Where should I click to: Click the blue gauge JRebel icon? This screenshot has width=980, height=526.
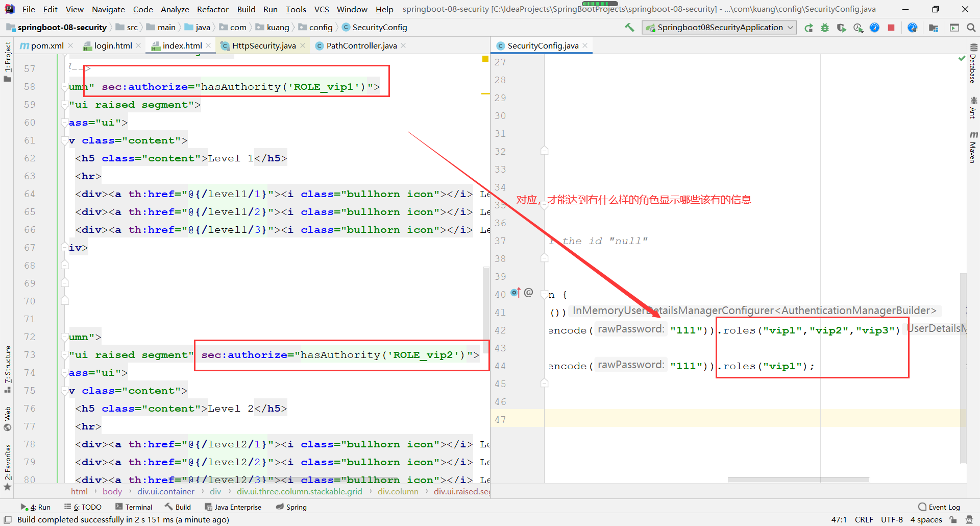click(874, 28)
